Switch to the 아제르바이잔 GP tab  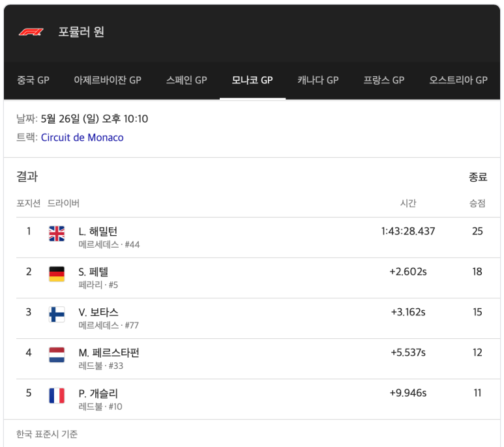pos(108,80)
